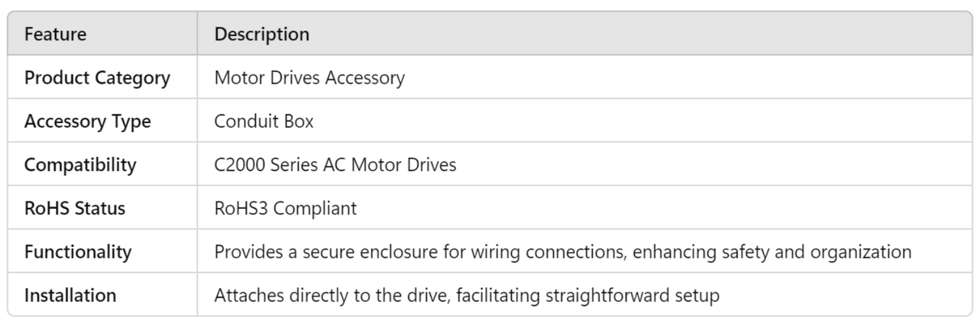Select the RoHS Status label cell
The image size is (980, 319).
(x=74, y=209)
